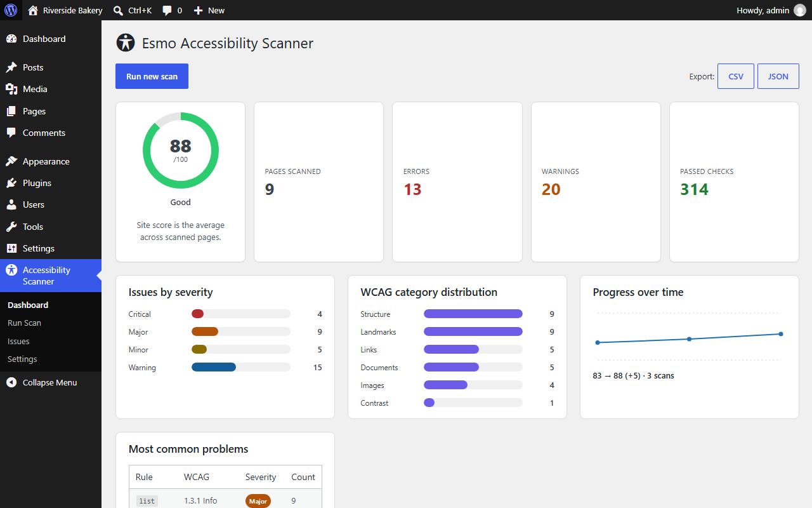Click the Pages icon in sidebar
Image resolution: width=812 pixels, height=508 pixels.
pyautogui.click(x=11, y=111)
